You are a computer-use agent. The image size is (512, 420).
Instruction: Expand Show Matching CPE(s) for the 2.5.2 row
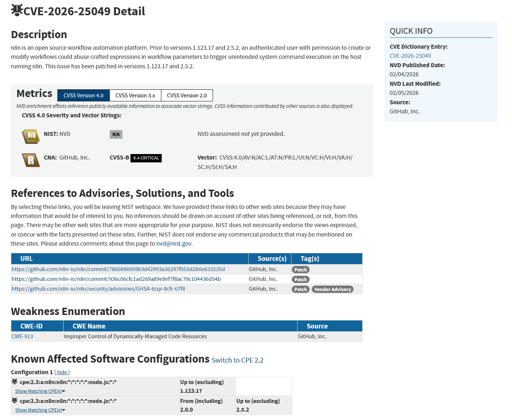coord(40,410)
